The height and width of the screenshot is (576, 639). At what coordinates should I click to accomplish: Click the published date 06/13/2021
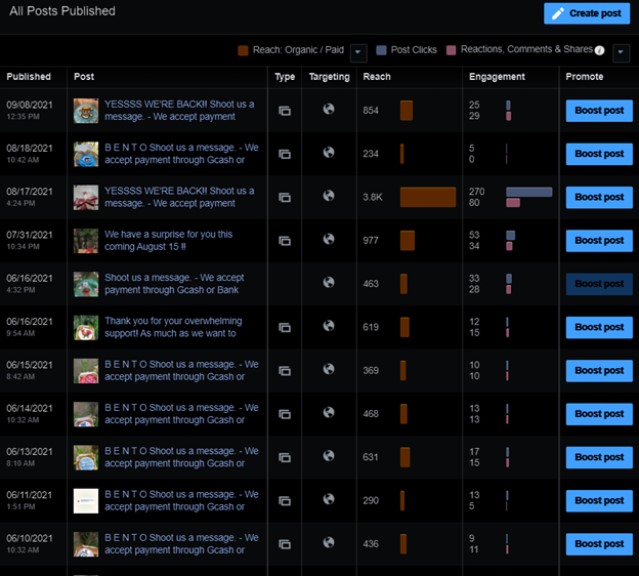29,452
